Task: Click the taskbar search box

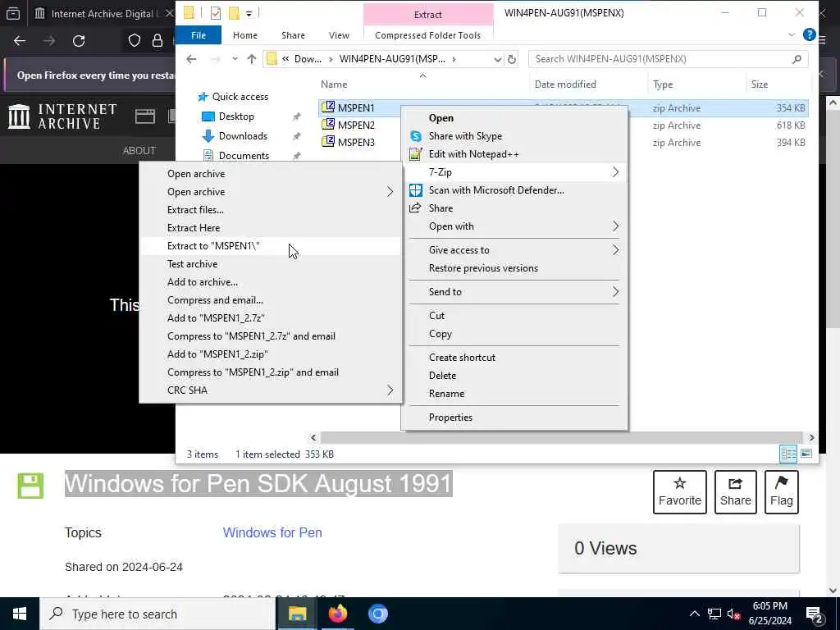Action: pyautogui.click(x=157, y=614)
